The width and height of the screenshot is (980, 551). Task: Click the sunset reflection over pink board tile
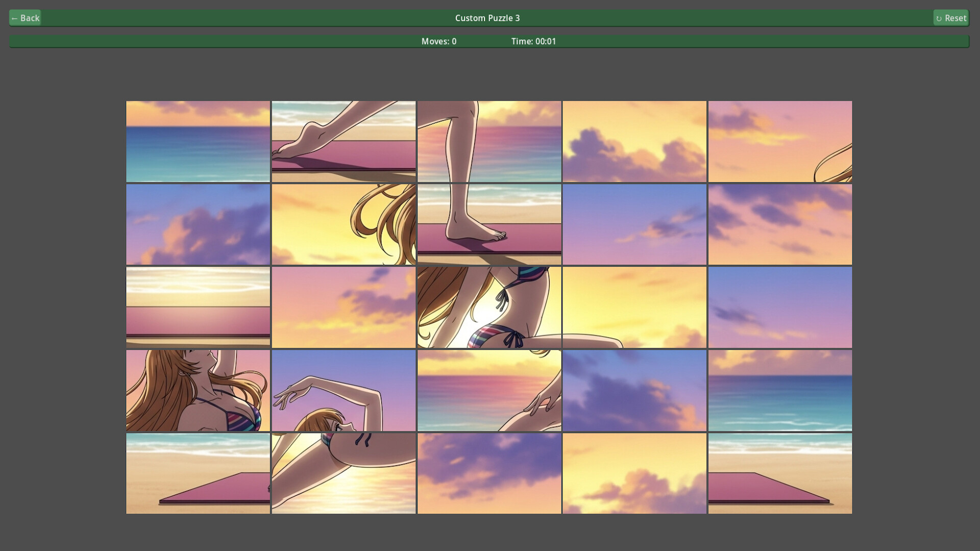[199, 307]
